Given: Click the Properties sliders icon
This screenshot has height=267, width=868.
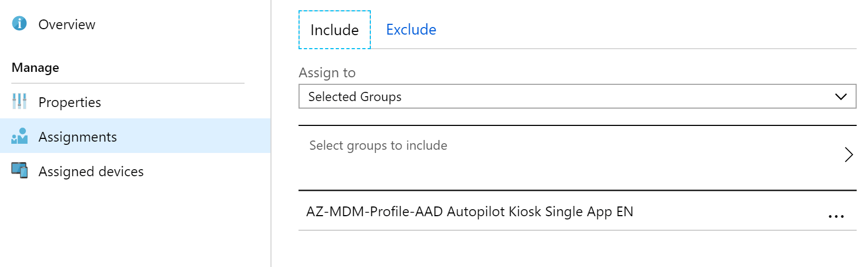Looking at the screenshot, I should tap(19, 101).
